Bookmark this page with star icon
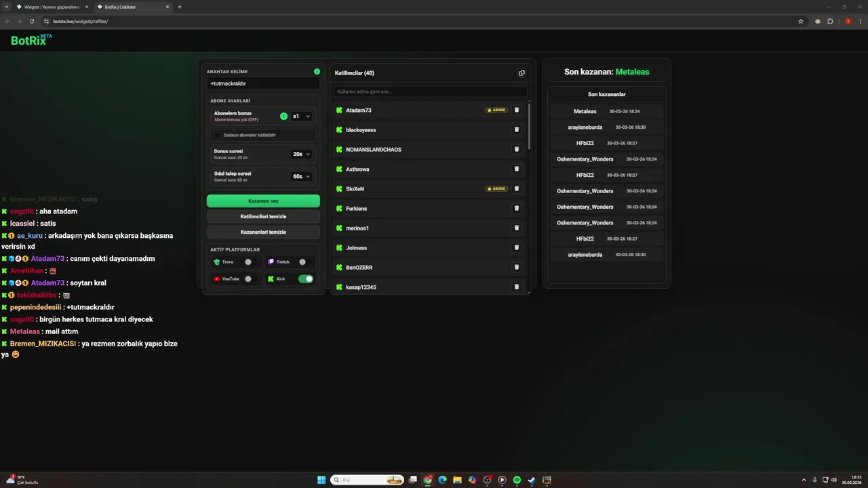 point(801,21)
